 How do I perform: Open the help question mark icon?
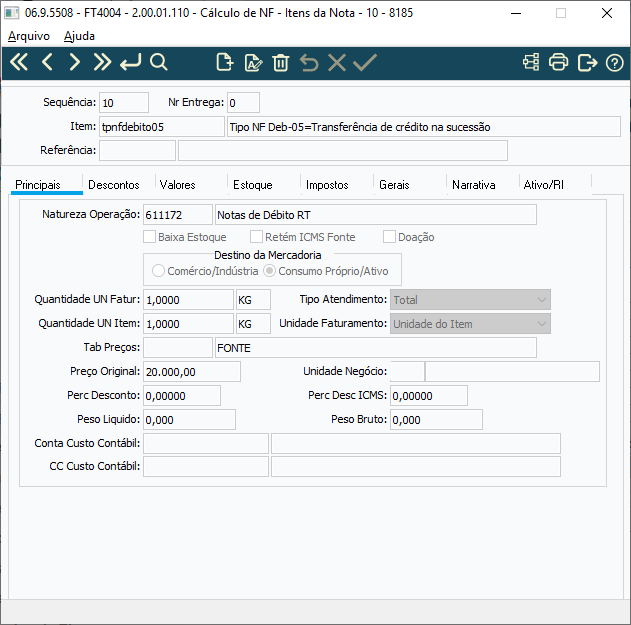pyautogui.click(x=615, y=63)
